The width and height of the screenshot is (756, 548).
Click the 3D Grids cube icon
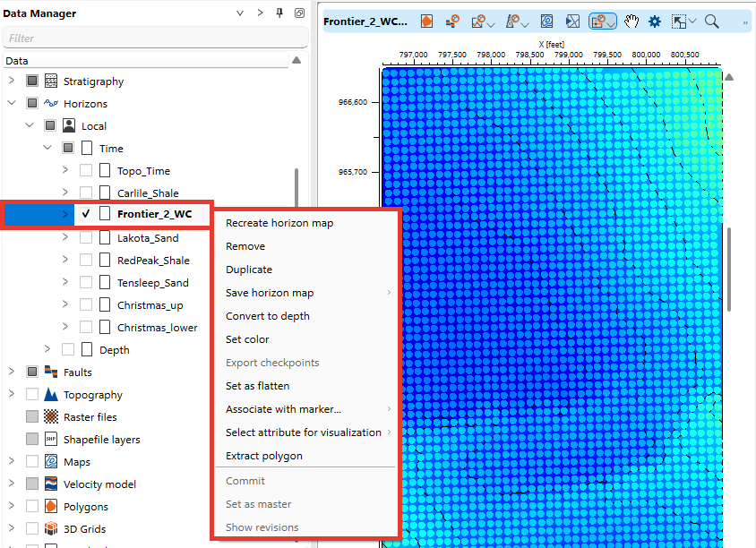[51, 529]
